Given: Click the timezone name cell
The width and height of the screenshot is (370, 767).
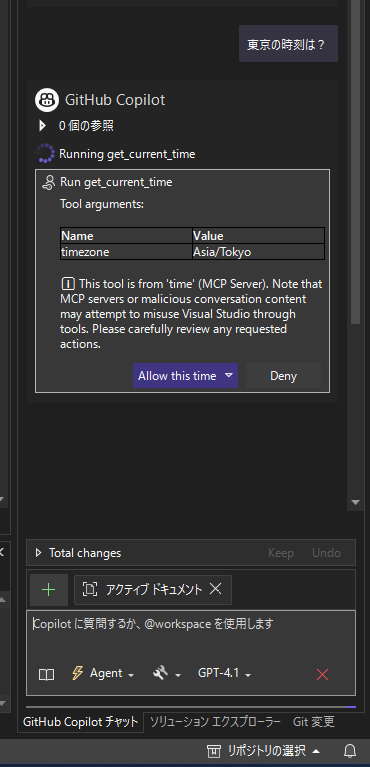Looking at the screenshot, I should pos(126,252).
